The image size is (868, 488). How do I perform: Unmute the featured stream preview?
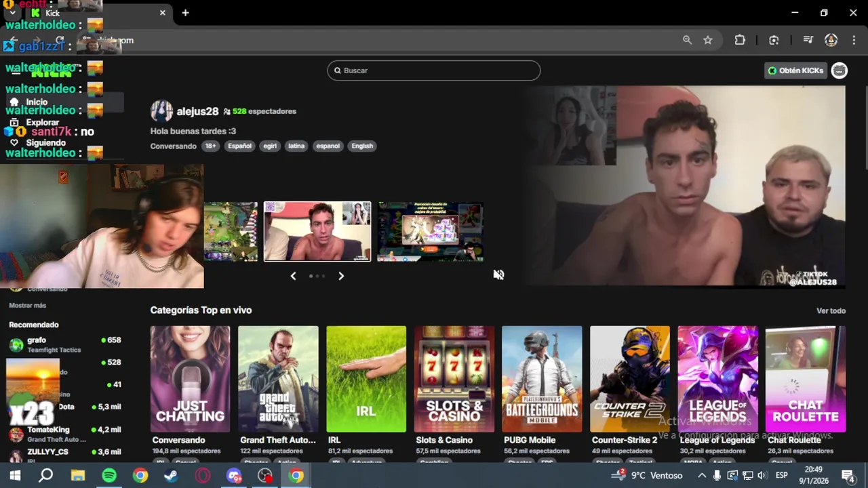tap(498, 274)
